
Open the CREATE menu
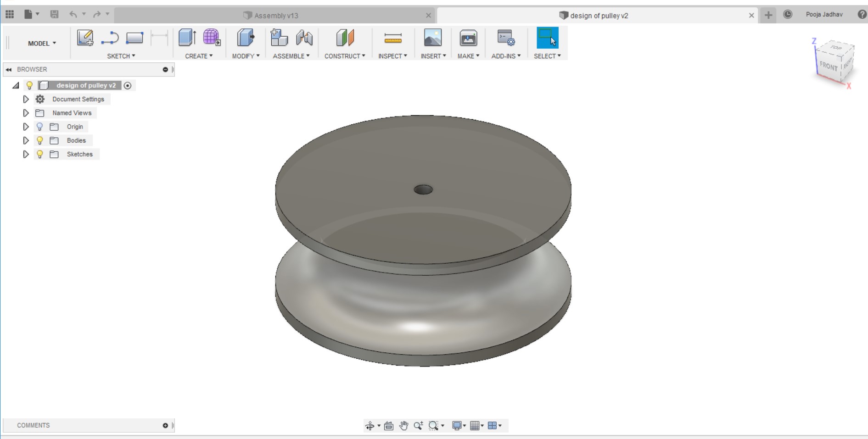coord(199,56)
